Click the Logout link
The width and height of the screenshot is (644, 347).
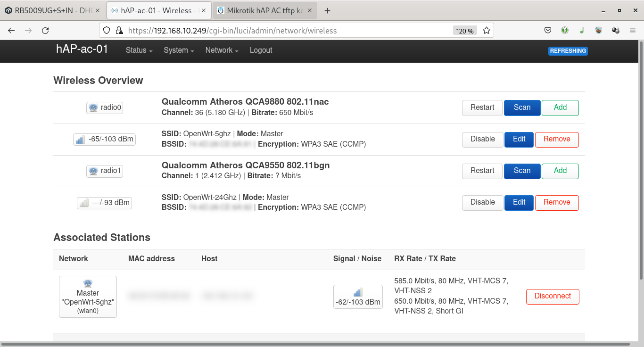click(x=261, y=50)
